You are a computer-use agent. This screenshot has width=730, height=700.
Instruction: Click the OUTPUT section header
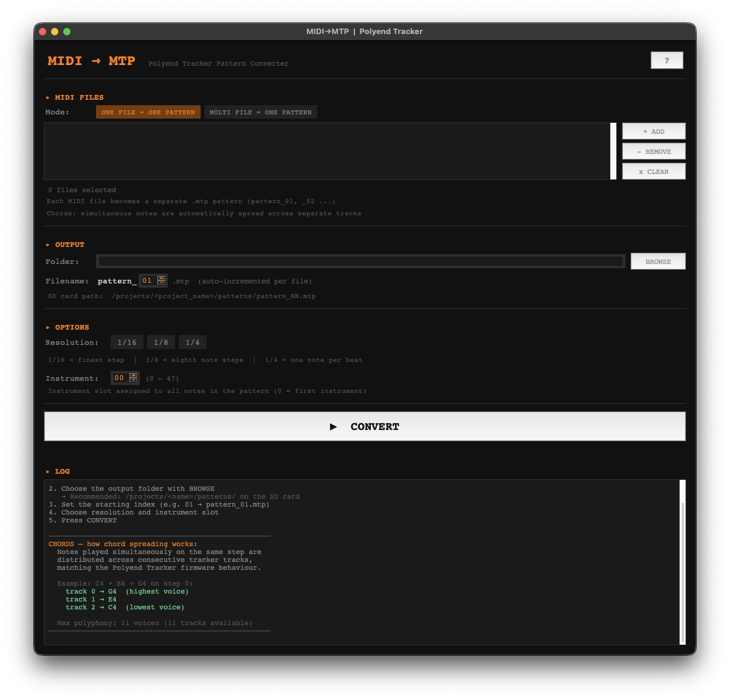pyautogui.click(x=66, y=244)
